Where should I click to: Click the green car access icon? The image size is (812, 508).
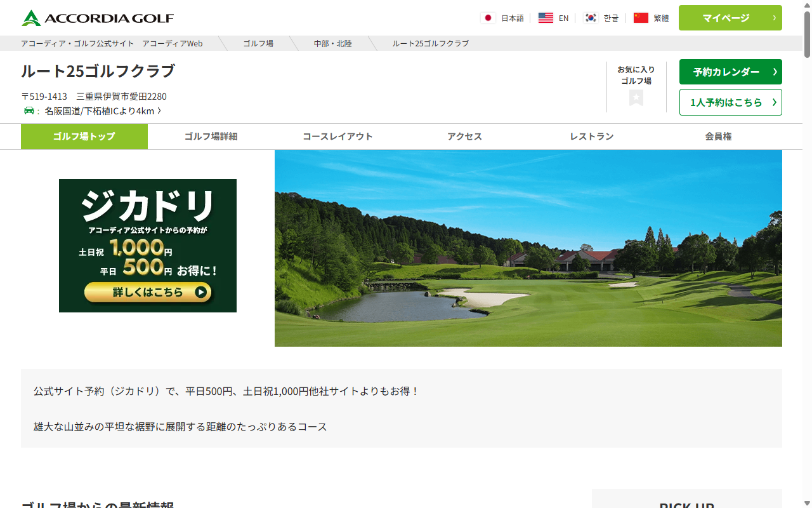point(29,110)
